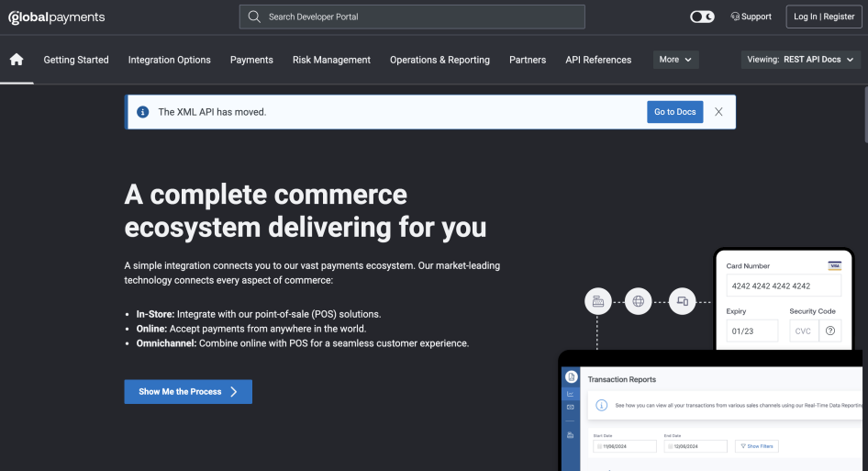Click the Card Number input field

(784, 286)
